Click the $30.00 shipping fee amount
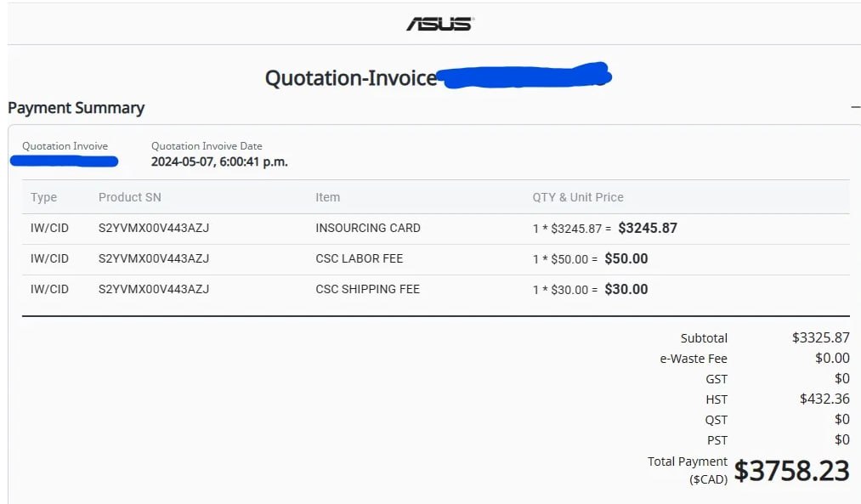 626,289
